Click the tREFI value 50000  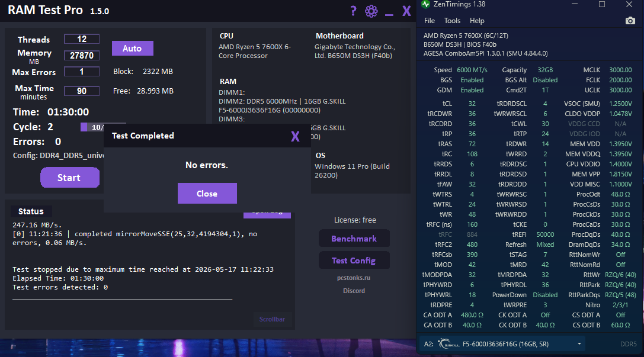[x=545, y=234]
